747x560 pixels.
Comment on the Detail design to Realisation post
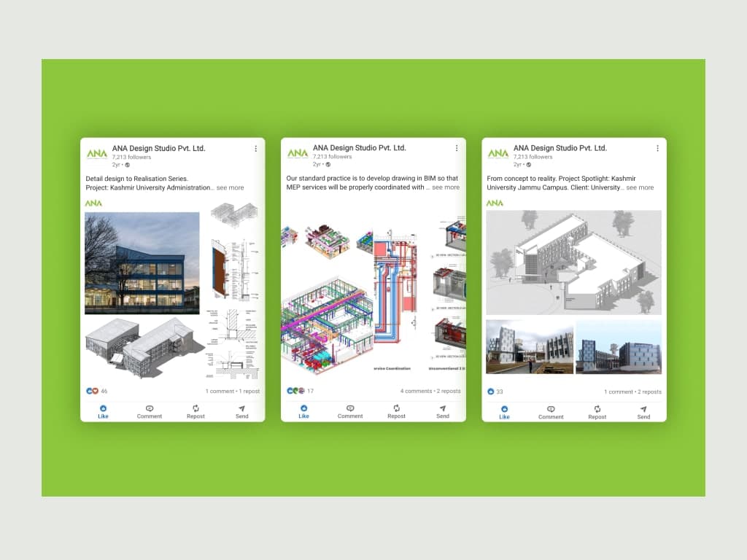click(x=149, y=411)
